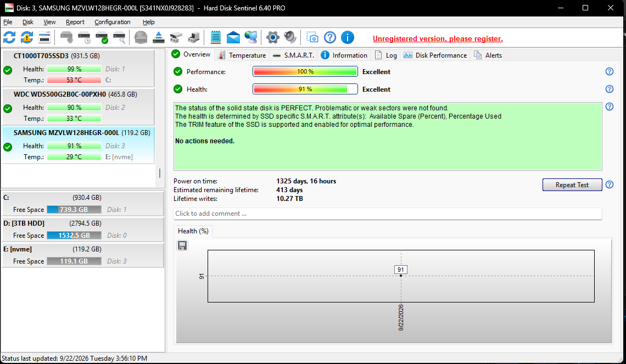Click the main Performance 100 % gauge bar
This screenshot has width=626, height=364.
pos(305,71)
